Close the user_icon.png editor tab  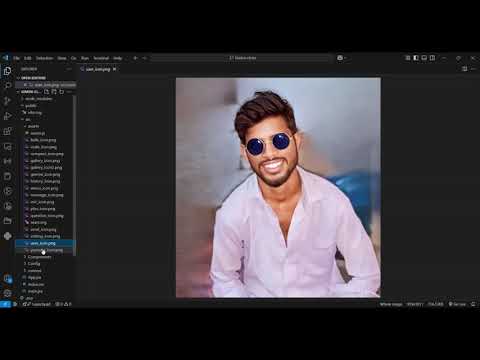point(115,69)
